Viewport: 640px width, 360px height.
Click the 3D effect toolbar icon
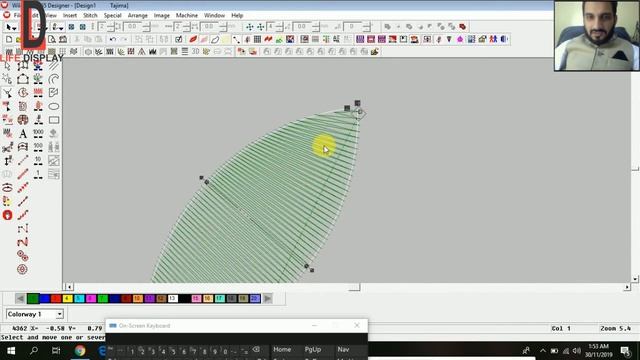[x=196, y=51]
